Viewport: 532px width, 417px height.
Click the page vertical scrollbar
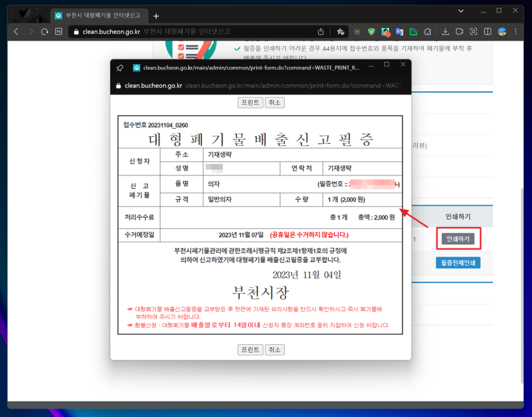pyautogui.click(x=522, y=286)
